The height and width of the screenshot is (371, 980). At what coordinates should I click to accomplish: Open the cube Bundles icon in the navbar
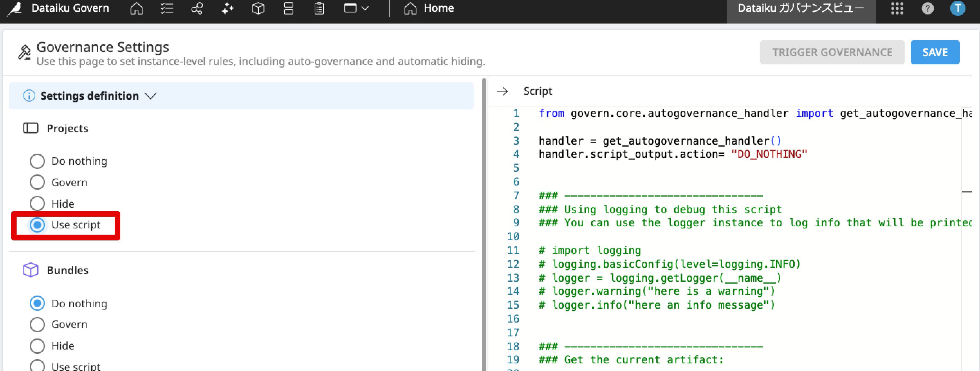[x=258, y=8]
